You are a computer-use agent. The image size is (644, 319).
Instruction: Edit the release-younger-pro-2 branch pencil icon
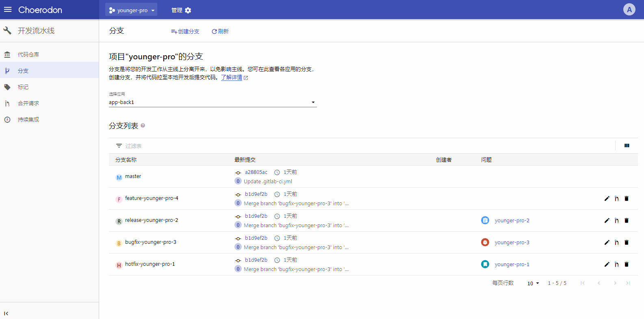(607, 221)
